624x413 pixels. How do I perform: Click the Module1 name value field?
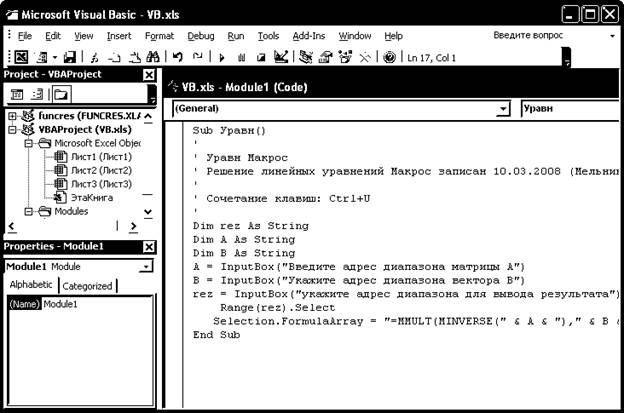pyautogui.click(x=97, y=304)
